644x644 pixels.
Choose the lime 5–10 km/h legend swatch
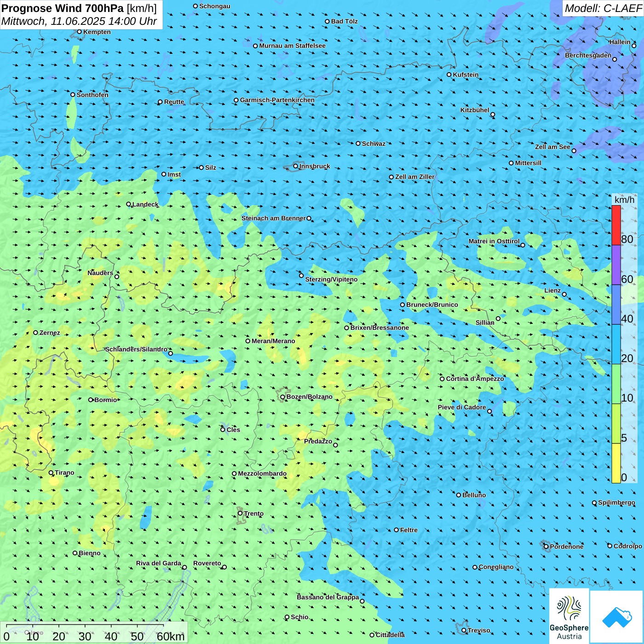[616, 424]
